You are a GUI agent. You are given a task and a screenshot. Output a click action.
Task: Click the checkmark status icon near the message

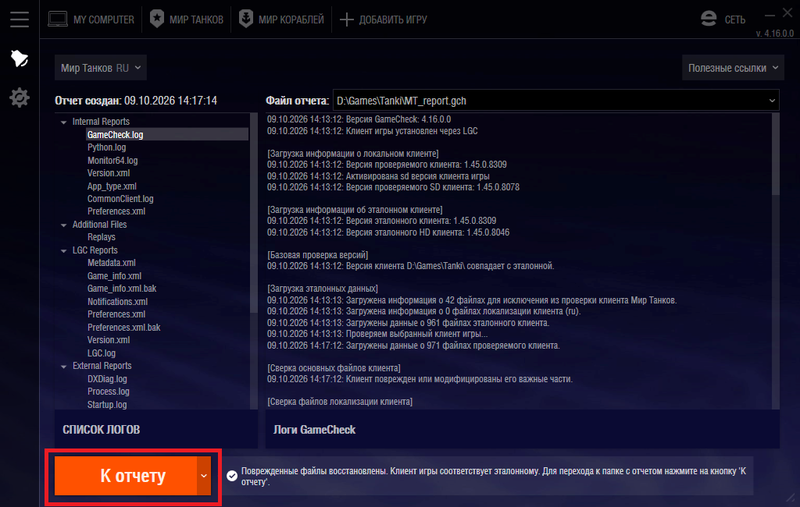(232, 476)
